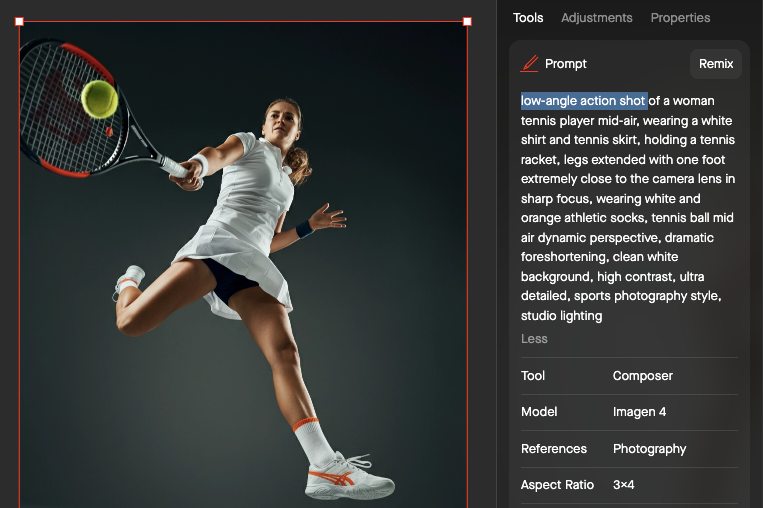Screen dimensions: 763x508
Task: Click the References label
Action: click(x=553, y=449)
